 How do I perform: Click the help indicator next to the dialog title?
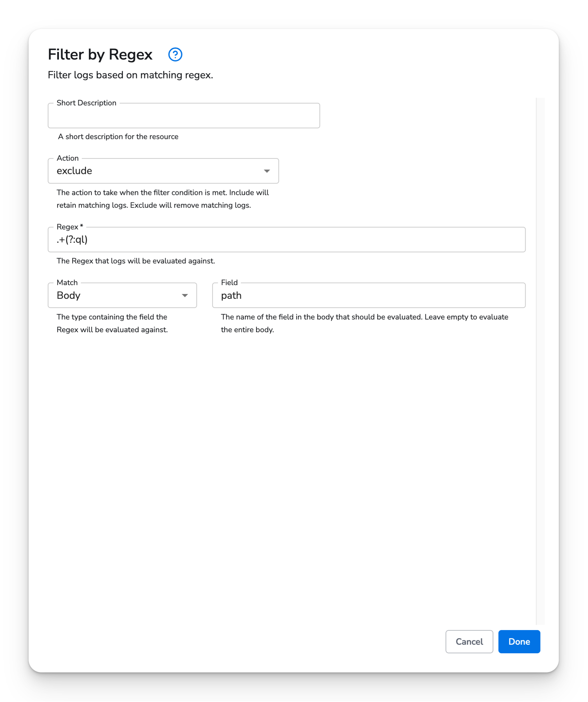click(175, 54)
